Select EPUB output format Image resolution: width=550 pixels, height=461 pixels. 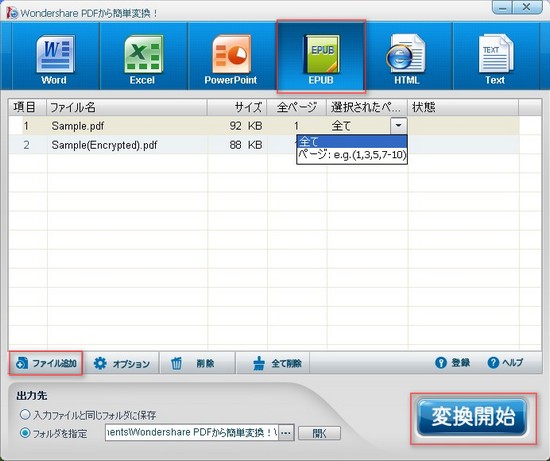[x=321, y=56]
